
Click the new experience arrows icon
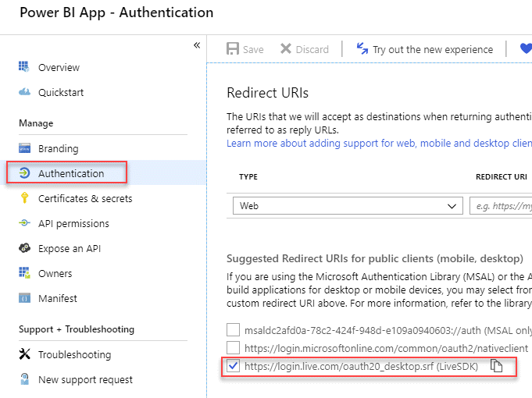362,48
